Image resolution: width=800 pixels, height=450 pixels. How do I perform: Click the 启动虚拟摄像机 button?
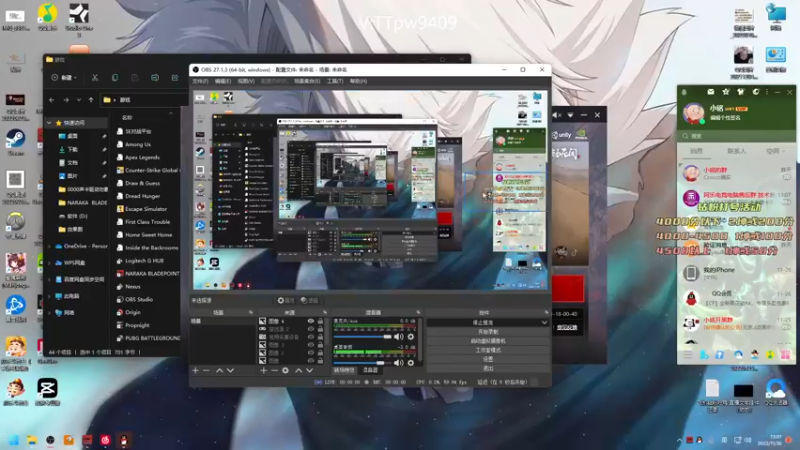pyautogui.click(x=488, y=341)
